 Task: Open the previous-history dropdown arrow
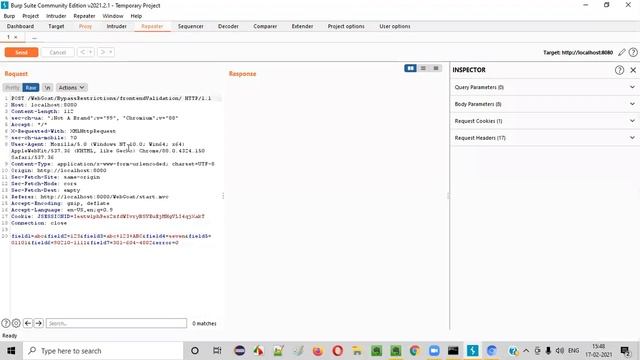pyautogui.click(x=91, y=52)
